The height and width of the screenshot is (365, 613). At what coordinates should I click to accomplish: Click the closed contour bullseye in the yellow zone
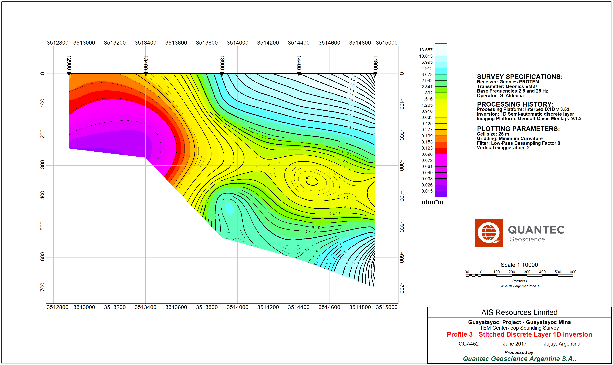click(312, 180)
